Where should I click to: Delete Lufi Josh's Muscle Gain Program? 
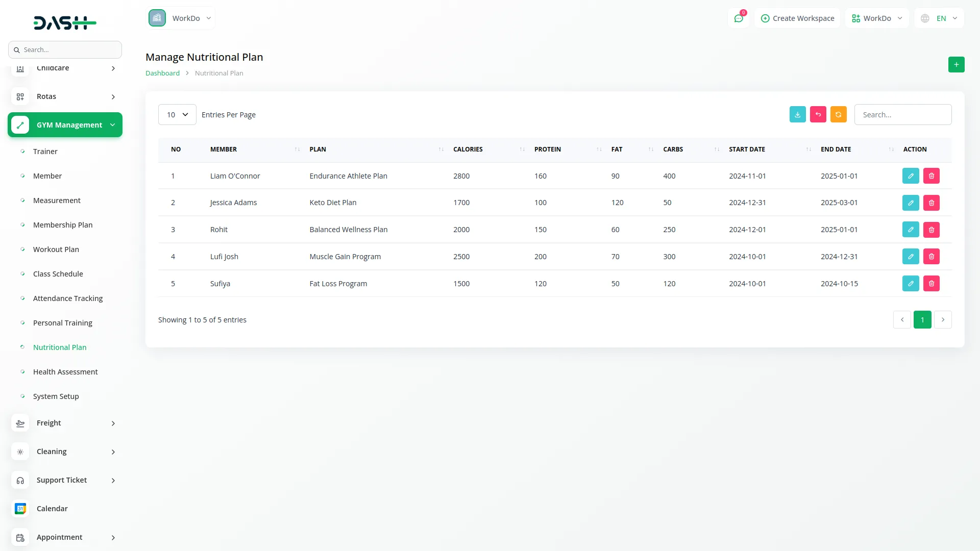pos(931,257)
